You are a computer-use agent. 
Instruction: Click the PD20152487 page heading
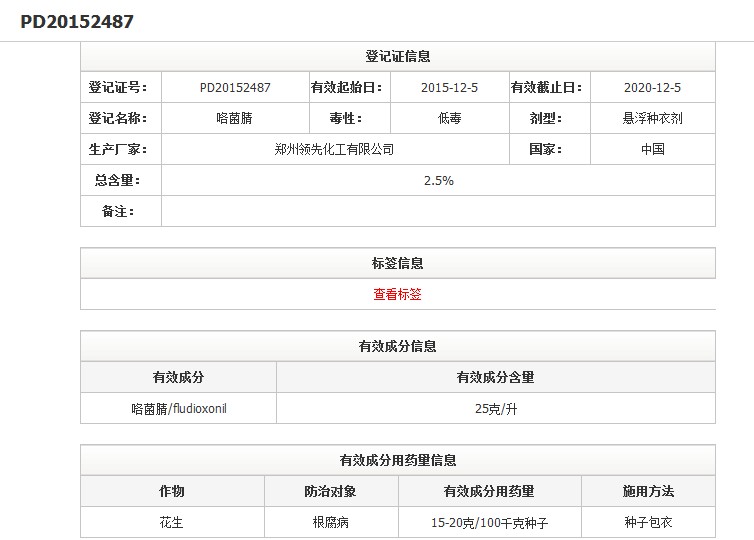point(77,21)
